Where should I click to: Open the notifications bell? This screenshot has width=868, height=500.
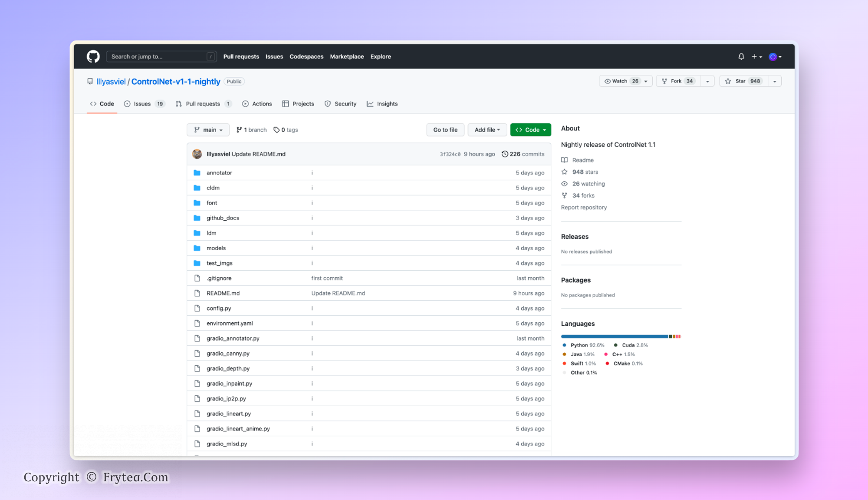pyautogui.click(x=741, y=56)
